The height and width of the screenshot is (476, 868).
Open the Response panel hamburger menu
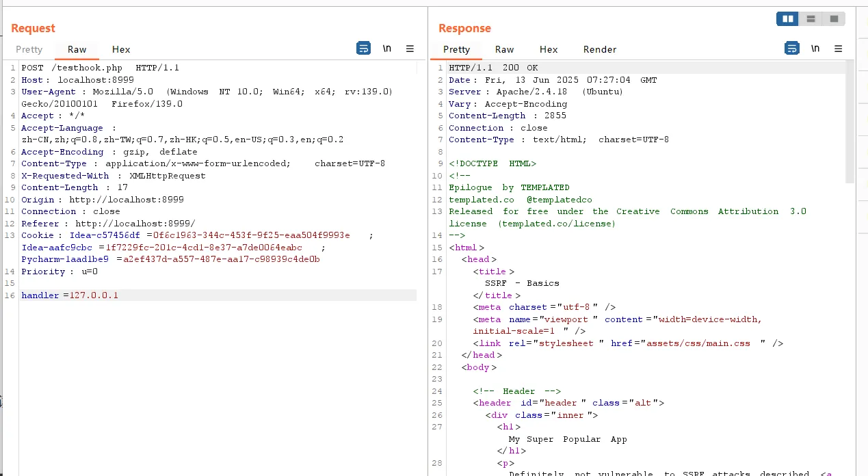tap(838, 49)
